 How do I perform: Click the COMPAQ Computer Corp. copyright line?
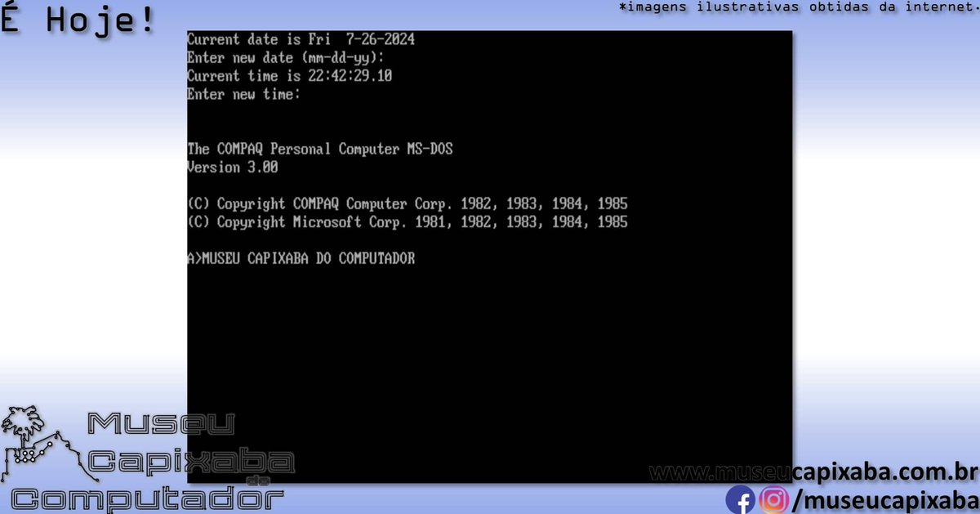[408, 204]
